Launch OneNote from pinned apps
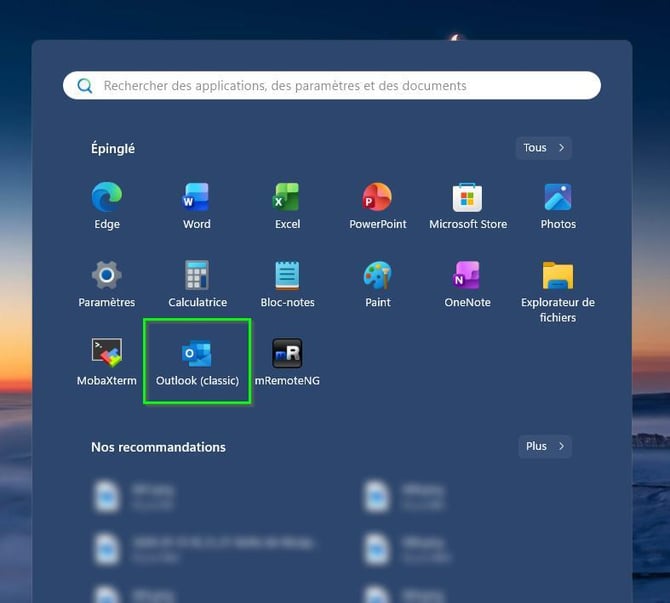This screenshot has height=603, width=670. tap(467, 284)
